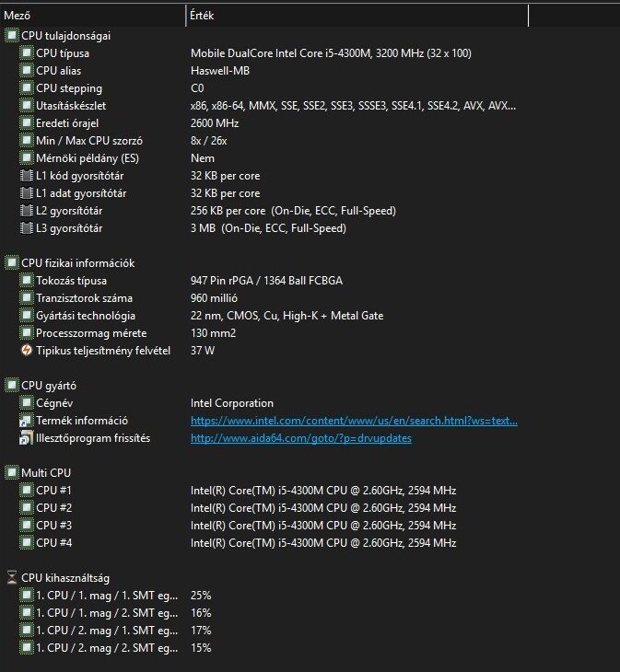Click the Illesztőprogram frissítés icon

[27, 438]
